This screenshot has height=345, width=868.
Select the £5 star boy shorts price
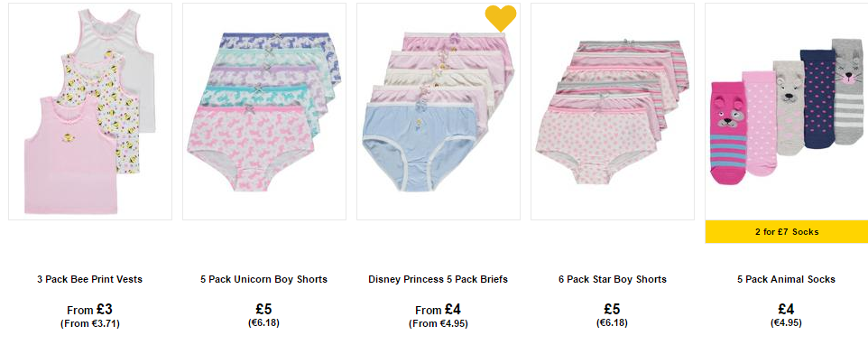click(x=613, y=309)
